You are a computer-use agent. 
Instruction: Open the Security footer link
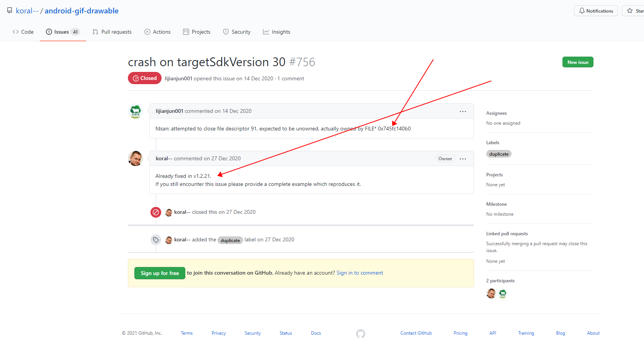coord(253,333)
